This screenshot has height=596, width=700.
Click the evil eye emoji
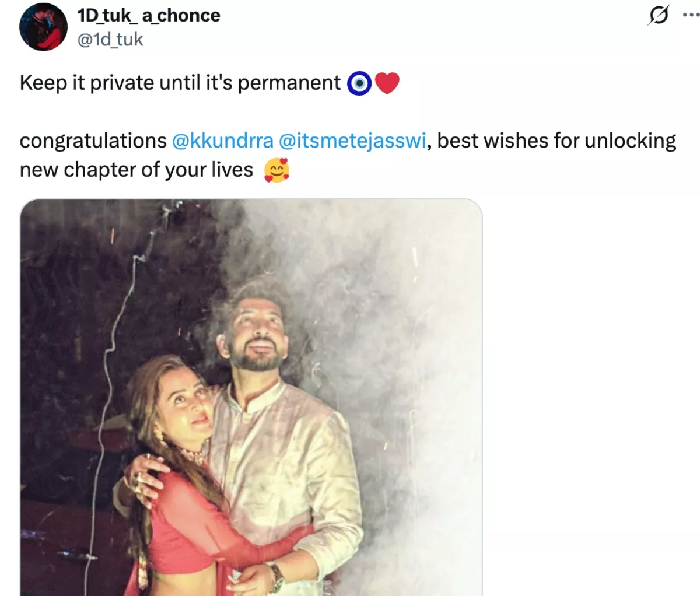point(359,83)
